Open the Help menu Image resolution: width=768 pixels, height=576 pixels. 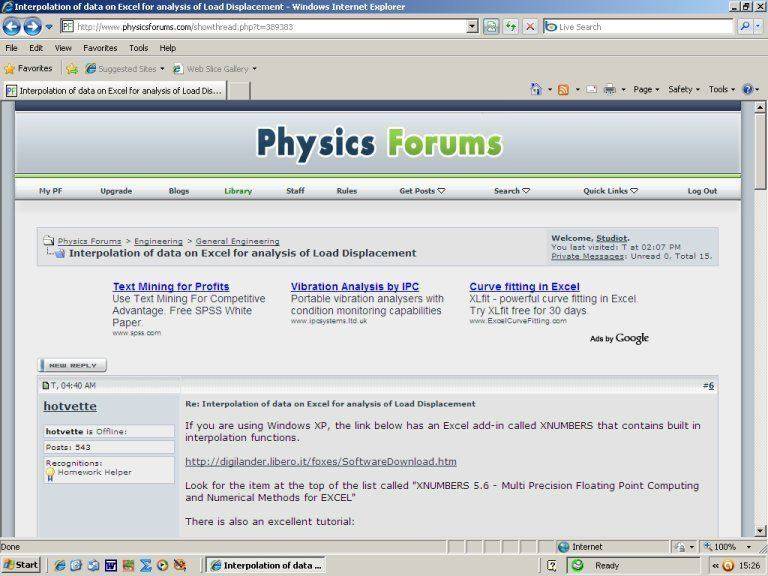point(168,48)
